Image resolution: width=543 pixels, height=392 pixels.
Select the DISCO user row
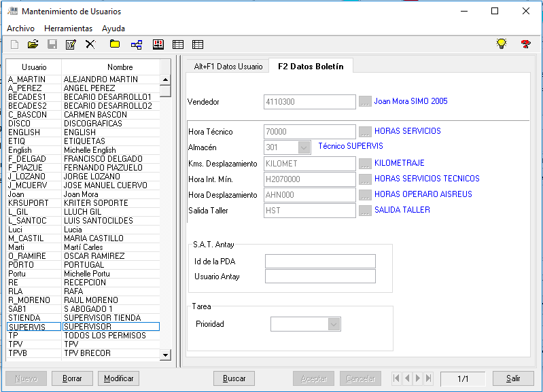pos(83,124)
